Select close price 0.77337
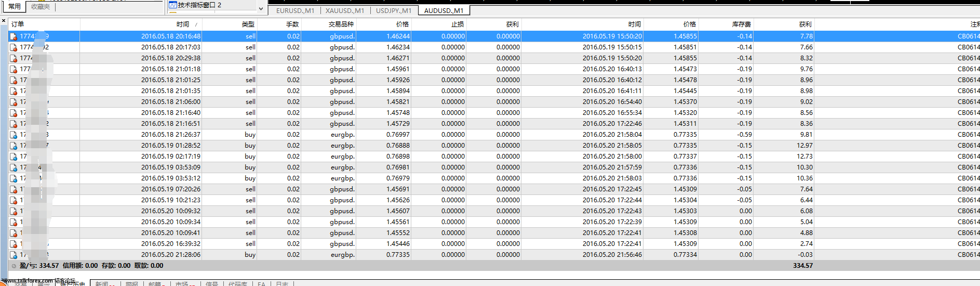Image resolution: width=980 pixels, height=286 pixels. pos(685,157)
